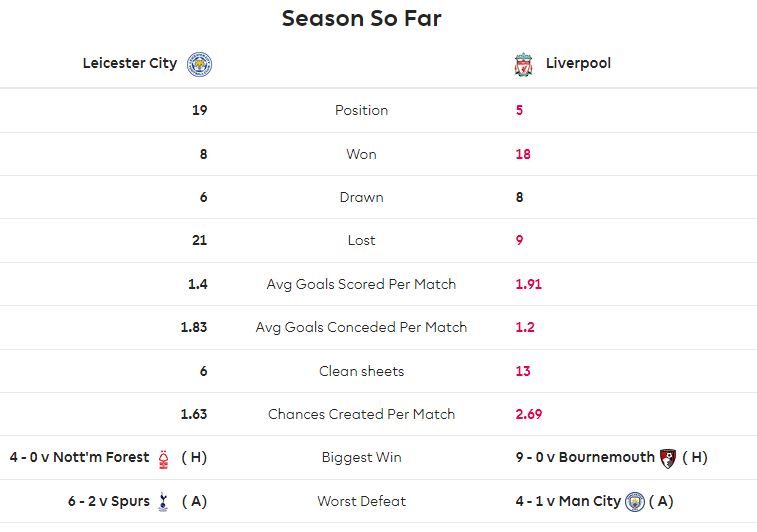757x532 pixels.
Task: Click the Nottingham Forest badge icon
Action: (164, 459)
